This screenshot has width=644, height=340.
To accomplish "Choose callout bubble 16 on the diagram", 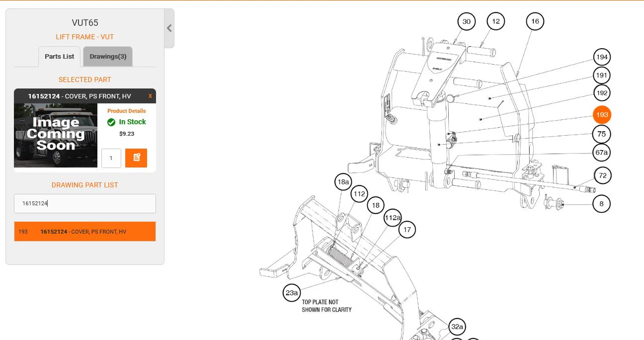I will click(x=535, y=21).
